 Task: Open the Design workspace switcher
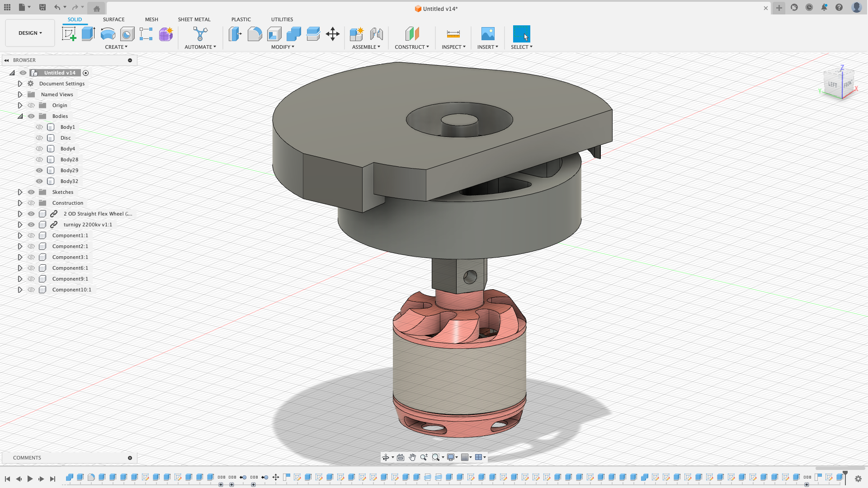pyautogui.click(x=30, y=33)
